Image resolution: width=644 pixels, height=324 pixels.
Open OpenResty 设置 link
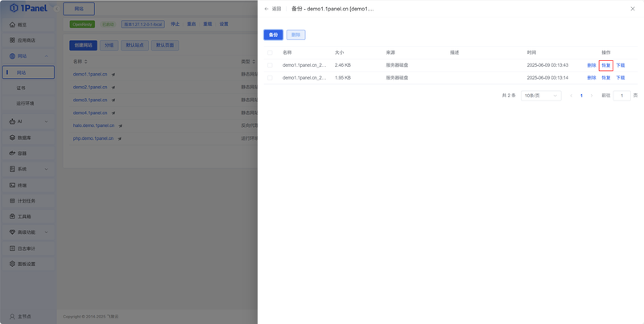[x=224, y=24]
